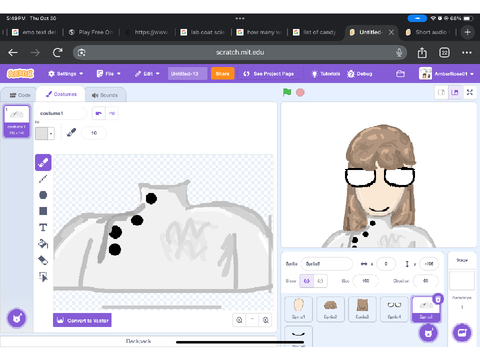Switch to large stage layout
This screenshot has height=360, width=480.
click(455, 92)
